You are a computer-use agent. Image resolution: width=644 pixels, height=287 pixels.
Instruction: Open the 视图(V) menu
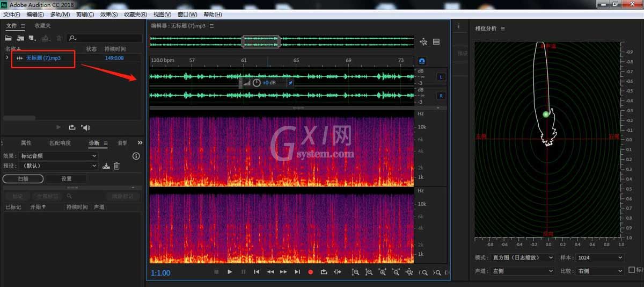[x=163, y=15]
